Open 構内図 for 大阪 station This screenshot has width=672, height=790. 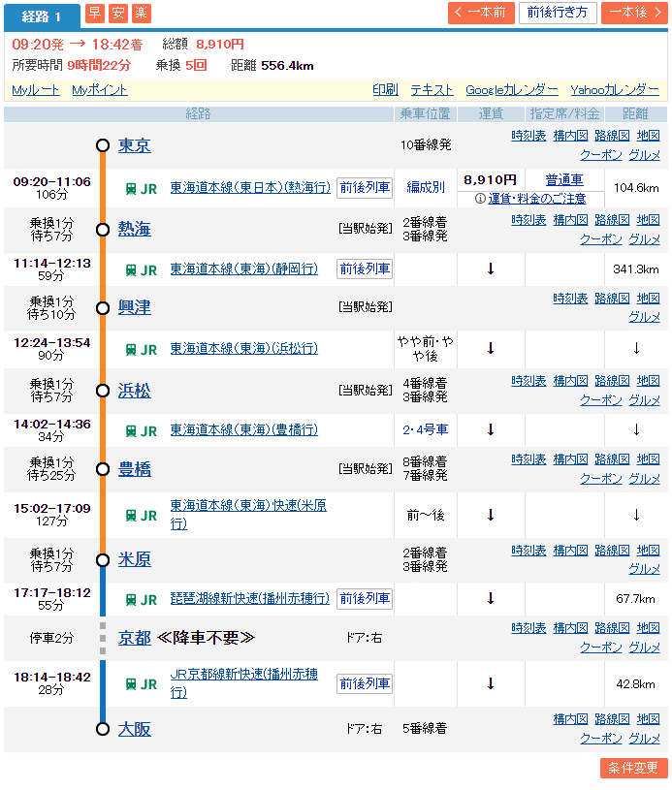pos(570,719)
